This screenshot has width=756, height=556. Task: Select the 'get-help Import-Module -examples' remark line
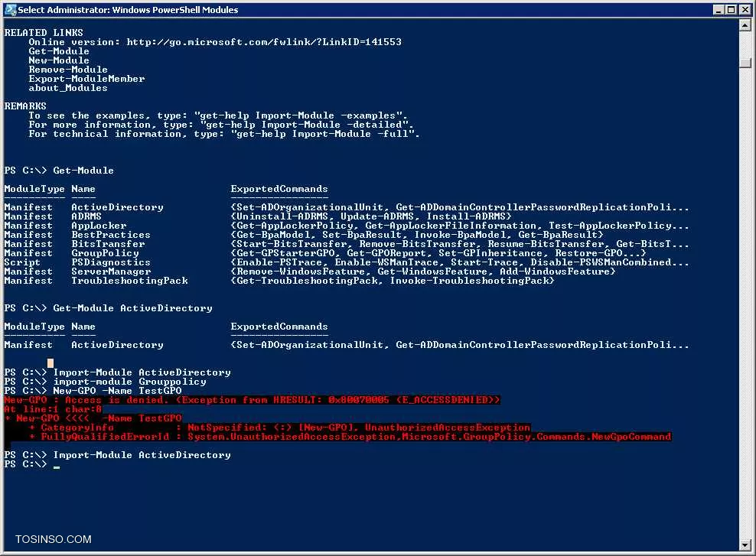coord(218,115)
